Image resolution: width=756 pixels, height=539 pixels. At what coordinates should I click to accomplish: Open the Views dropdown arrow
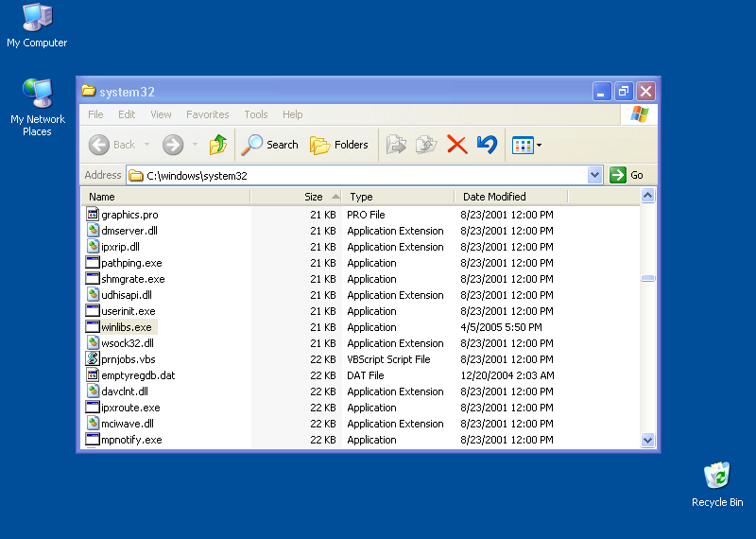point(539,145)
